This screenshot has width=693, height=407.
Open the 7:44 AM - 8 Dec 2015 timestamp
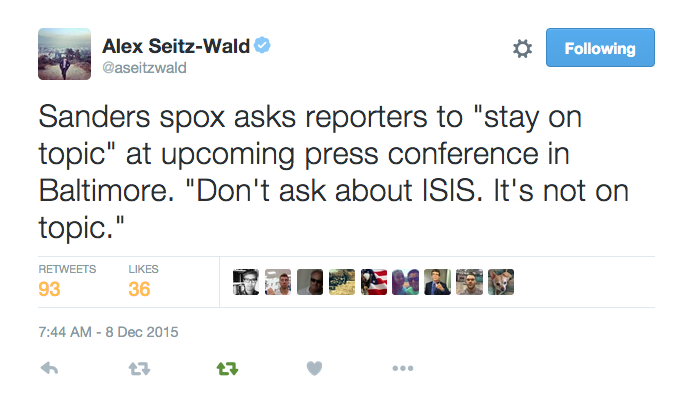tap(108, 332)
